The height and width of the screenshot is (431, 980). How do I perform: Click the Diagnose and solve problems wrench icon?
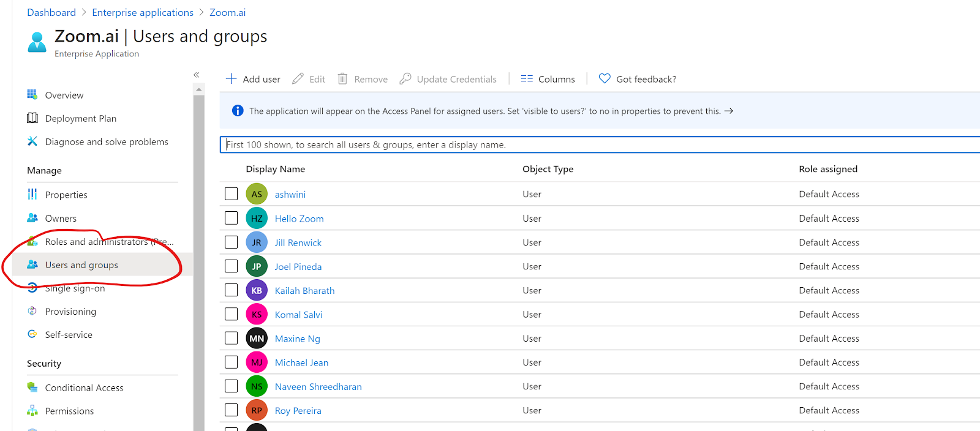[32, 141]
